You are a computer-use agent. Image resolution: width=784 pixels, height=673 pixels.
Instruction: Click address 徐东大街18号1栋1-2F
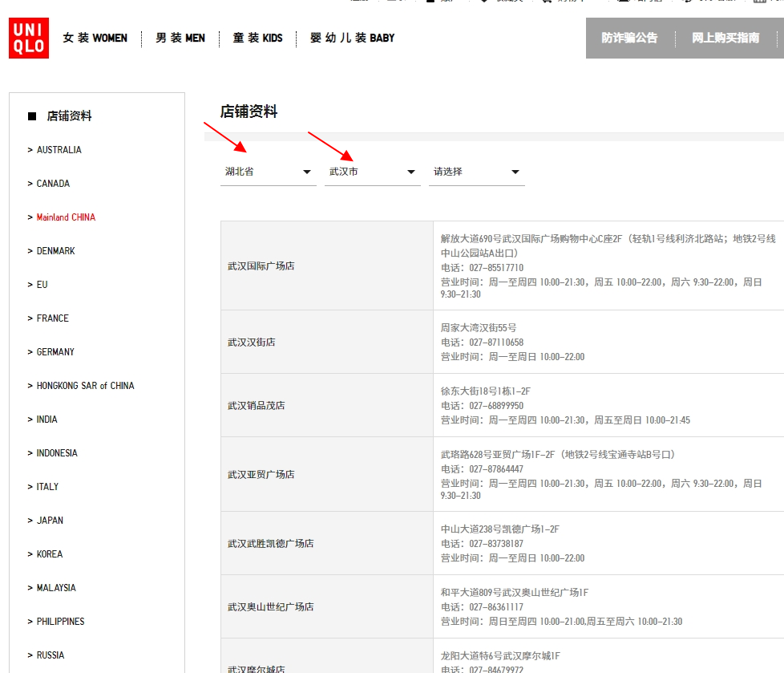point(486,391)
